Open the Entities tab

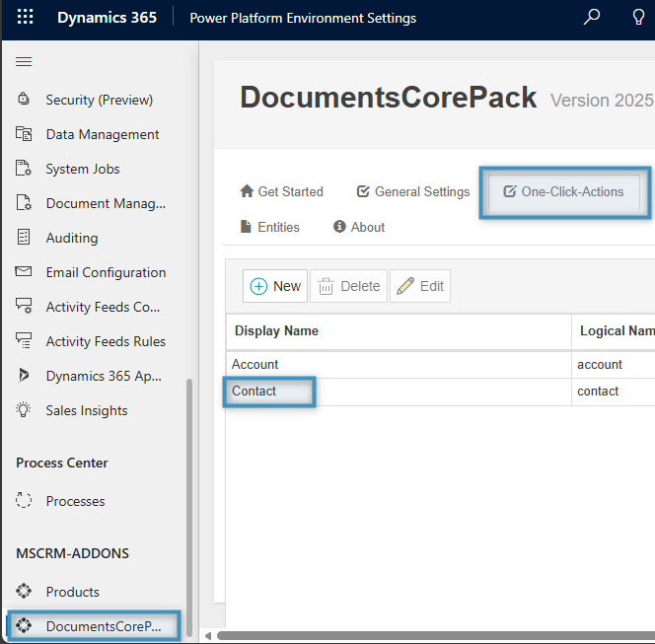click(269, 227)
